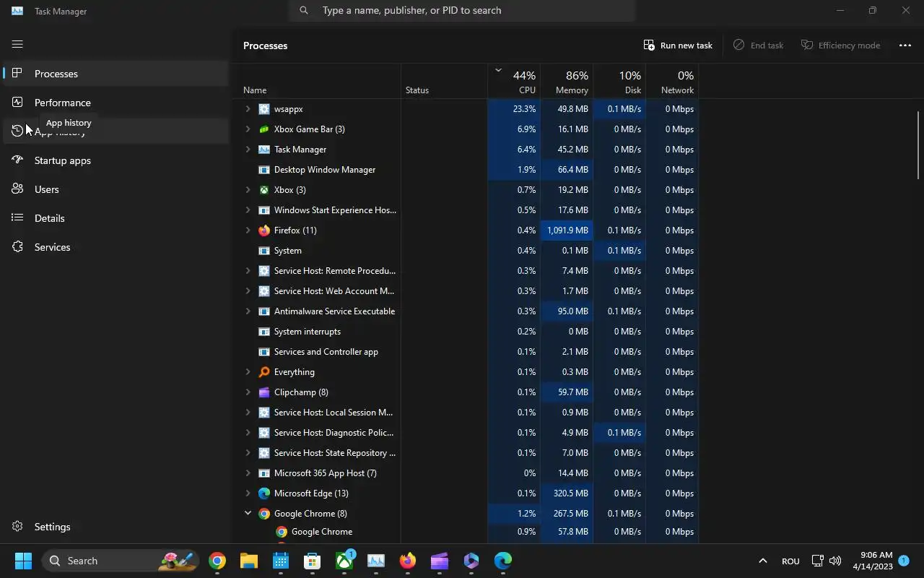Viewport: 924px width, 578px height.
Task: Click the Startup apps sidebar icon
Action: point(17,160)
